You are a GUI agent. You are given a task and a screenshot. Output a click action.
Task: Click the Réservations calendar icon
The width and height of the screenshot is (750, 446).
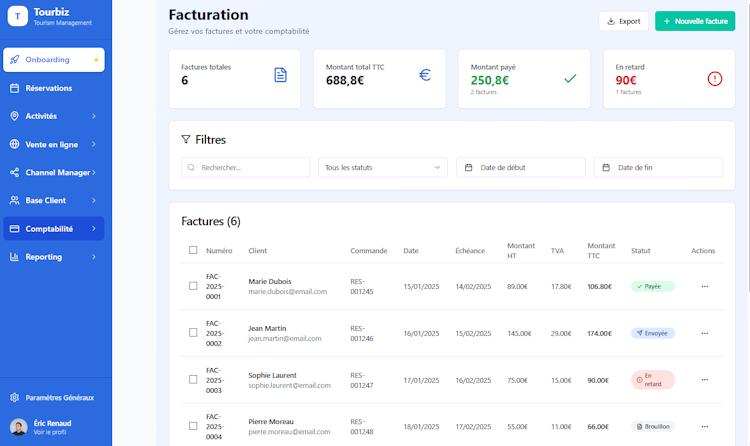(15, 88)
